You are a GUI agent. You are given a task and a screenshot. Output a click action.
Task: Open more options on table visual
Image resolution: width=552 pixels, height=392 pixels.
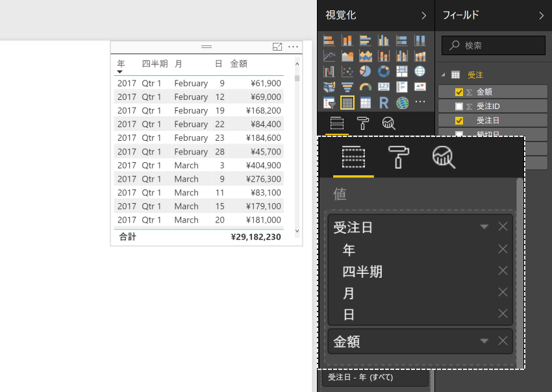tap(293, 47)
